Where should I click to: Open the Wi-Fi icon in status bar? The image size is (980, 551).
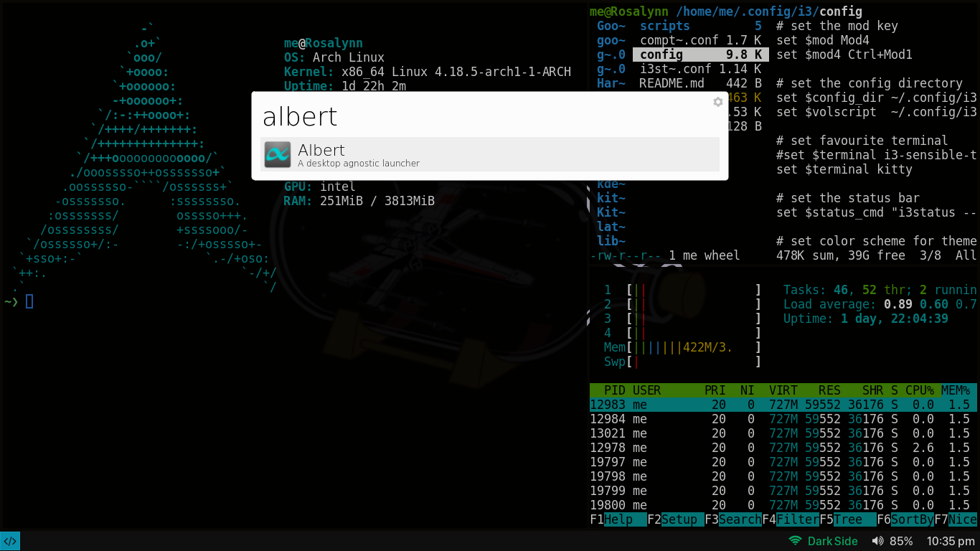click(794, 541)
